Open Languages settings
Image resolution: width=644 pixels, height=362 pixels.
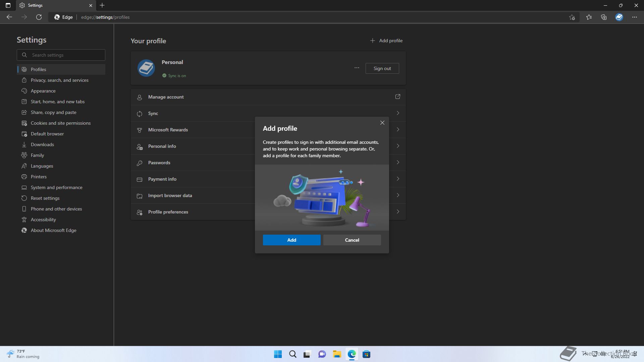[61, 166]
